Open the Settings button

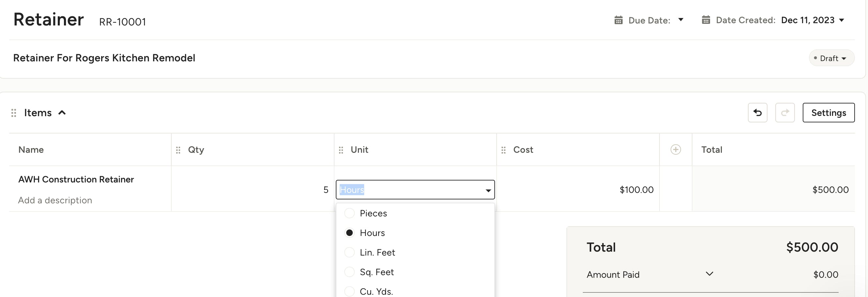828,113
